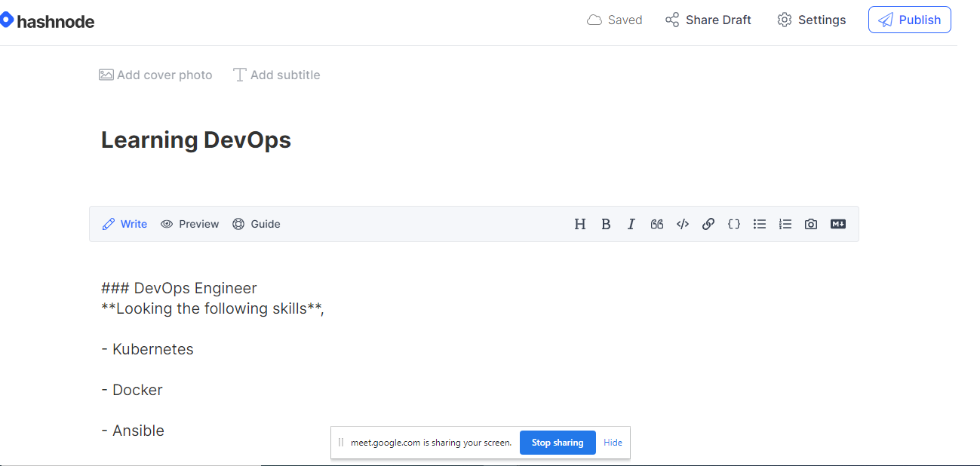The height and width of the screenshot is (466, 980).
Task: Click the 'Looking the following skills' line
Action: [x=213, y=308]
